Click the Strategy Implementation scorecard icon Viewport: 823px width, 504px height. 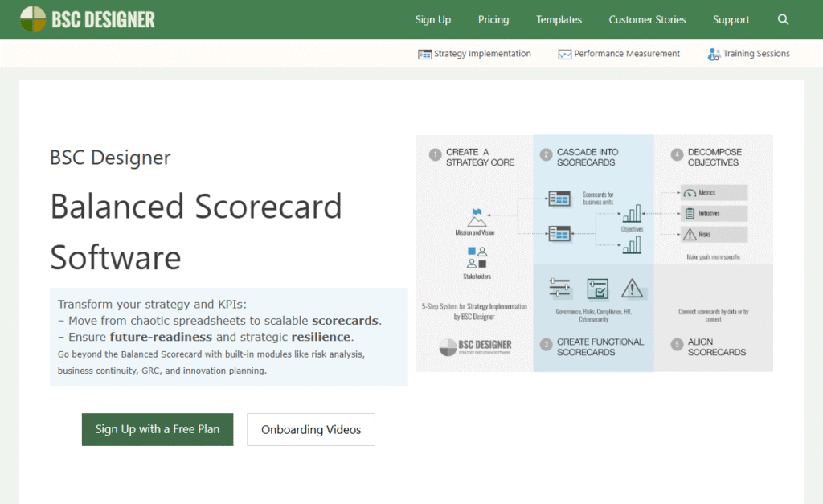pyautogui.click(x=424, y=54)
